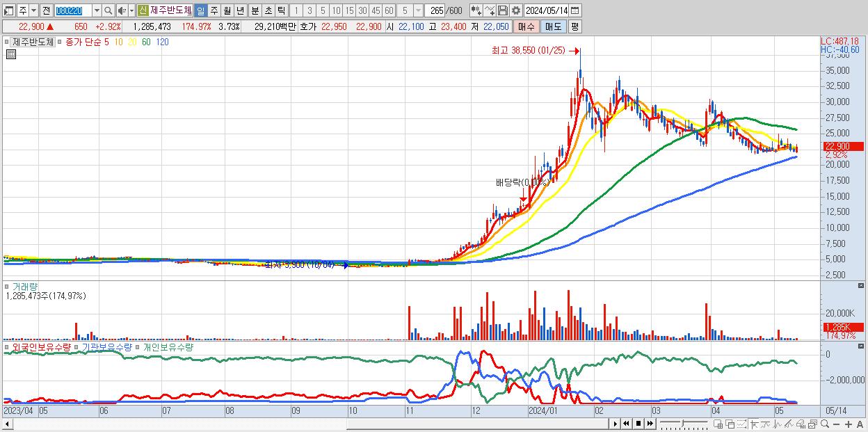
Task: Click the play button in bottom playback bar
Action: pos(616,424)
